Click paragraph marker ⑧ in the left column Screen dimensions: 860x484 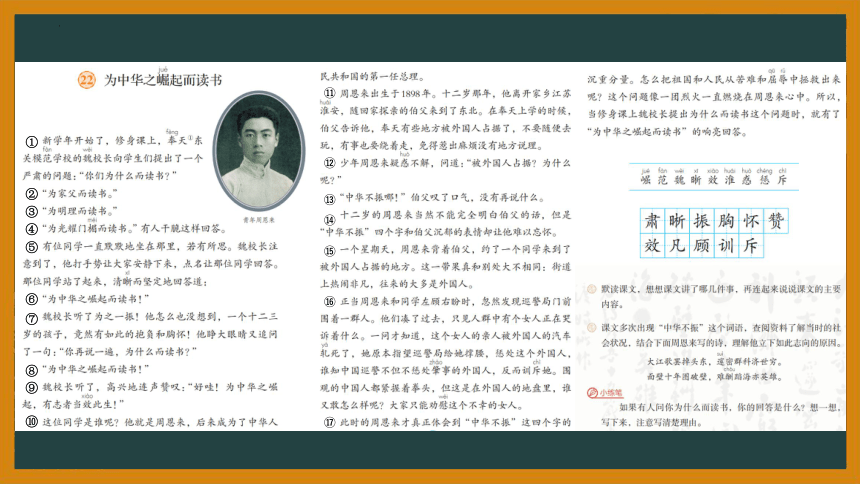[31, 370]
